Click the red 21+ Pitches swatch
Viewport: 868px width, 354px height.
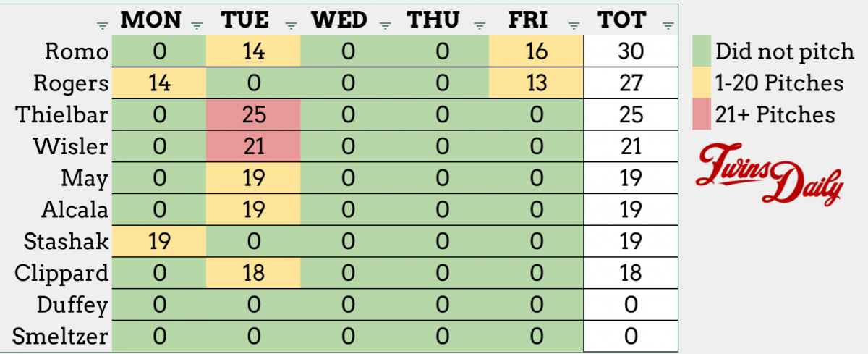[701, 115]
